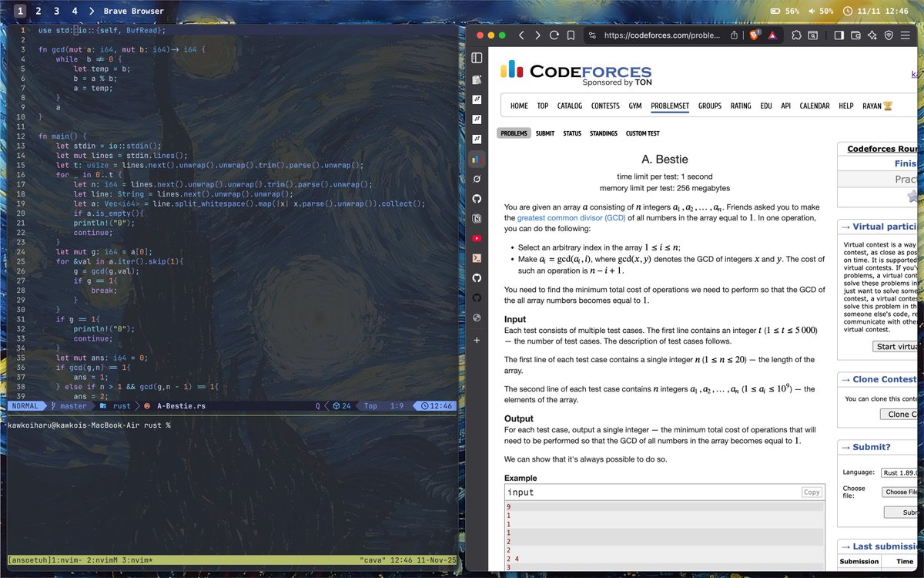
Task: Switch to workspace 4 in top bar
Action: tap(74, 11)
